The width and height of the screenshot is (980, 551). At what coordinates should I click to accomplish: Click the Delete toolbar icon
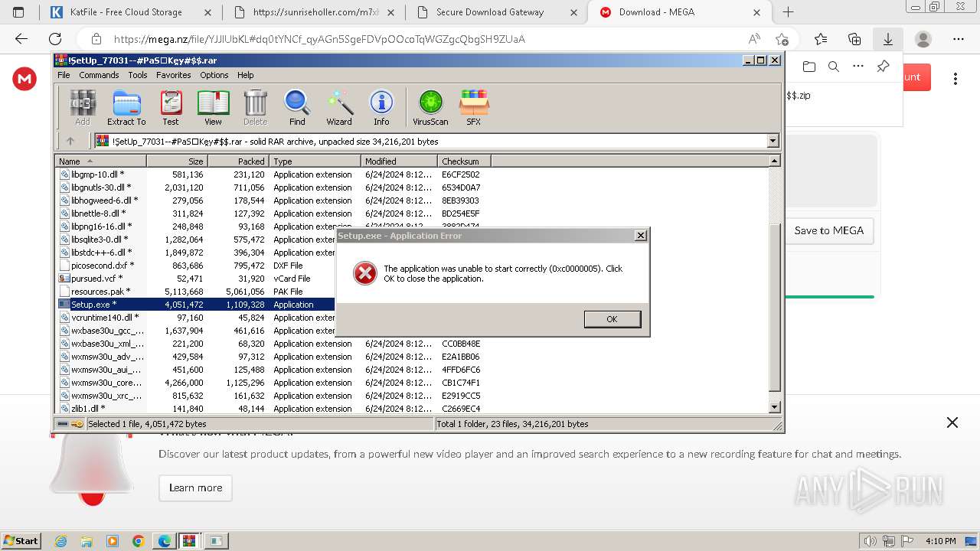pyautogui.click(x=255, y=107)
